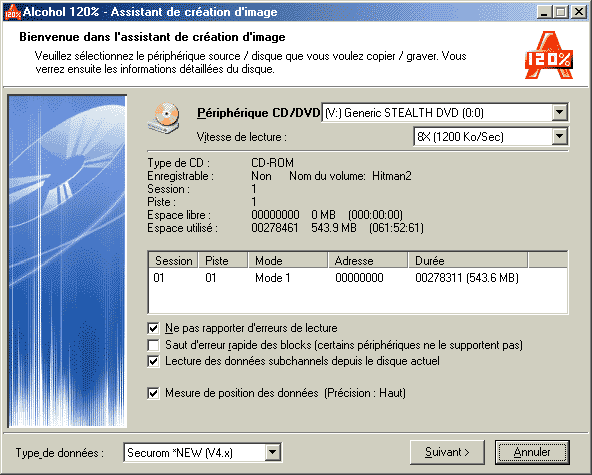Screen dimensions: 592x475
Task: Click the Session column header
Action: pyautogui.click(x=173, y=261)
